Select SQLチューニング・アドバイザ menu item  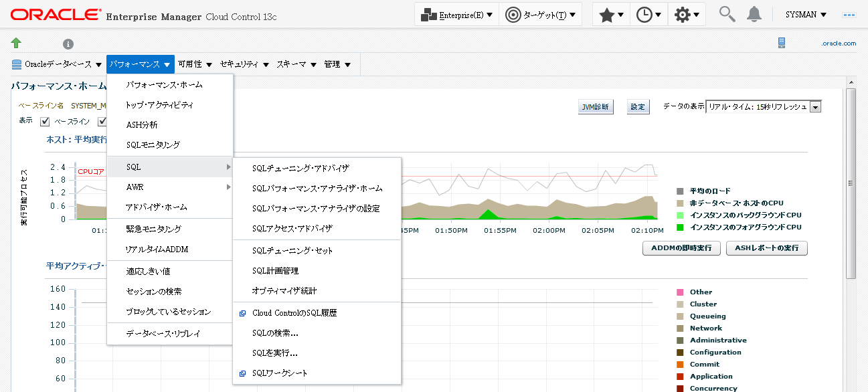pyautogui.click(x=300, y=169)
